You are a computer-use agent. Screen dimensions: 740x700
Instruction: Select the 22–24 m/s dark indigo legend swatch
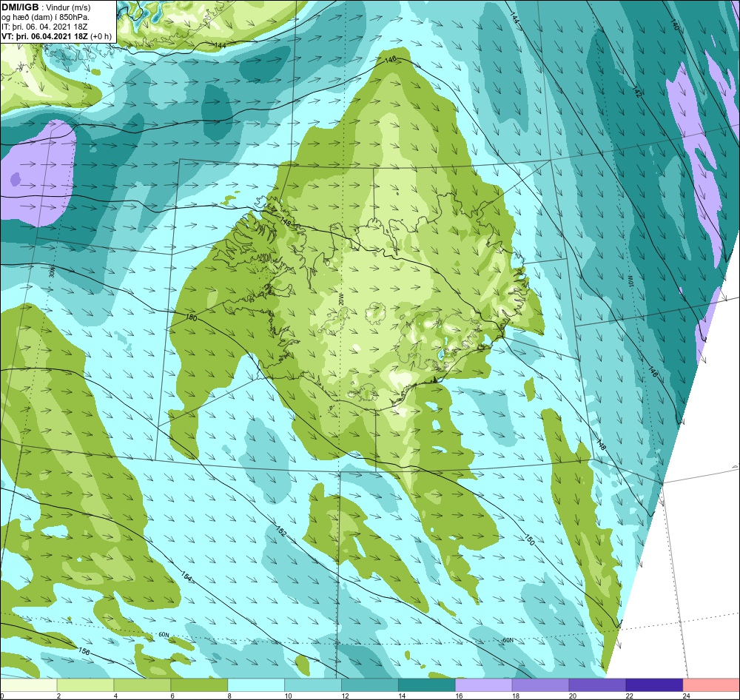655,685
